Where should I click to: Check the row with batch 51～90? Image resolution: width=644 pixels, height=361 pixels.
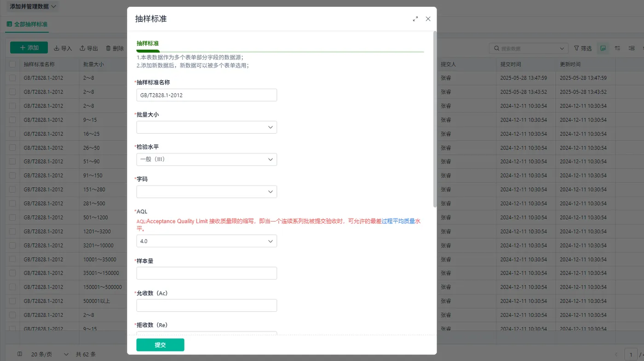12,162
